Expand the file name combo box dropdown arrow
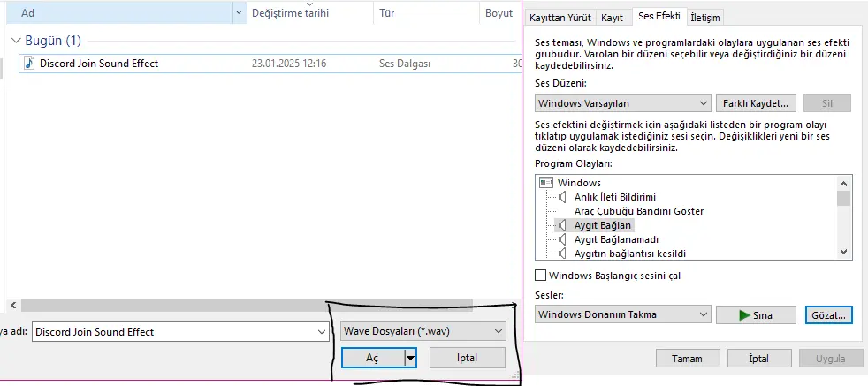 coord(322,332)
